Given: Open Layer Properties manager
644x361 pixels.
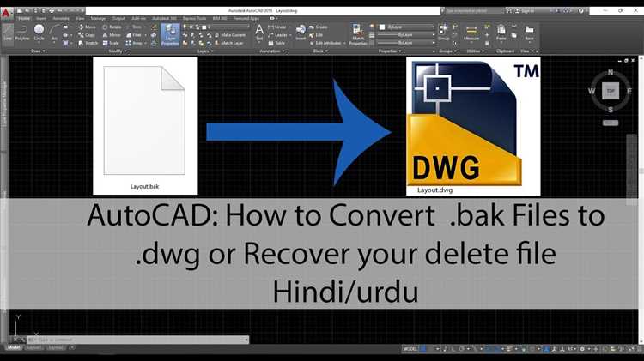Looking at the screenshot, I should point(170,34).
